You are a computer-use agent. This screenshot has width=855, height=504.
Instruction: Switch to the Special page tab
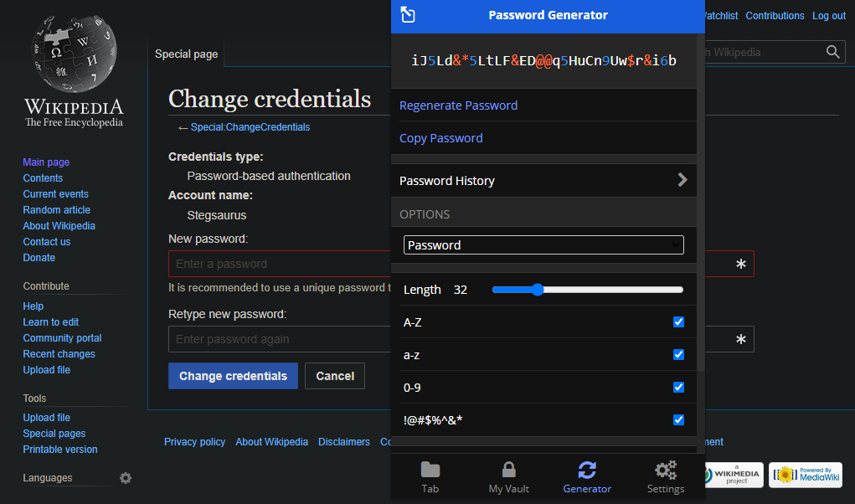coord(186,54)
